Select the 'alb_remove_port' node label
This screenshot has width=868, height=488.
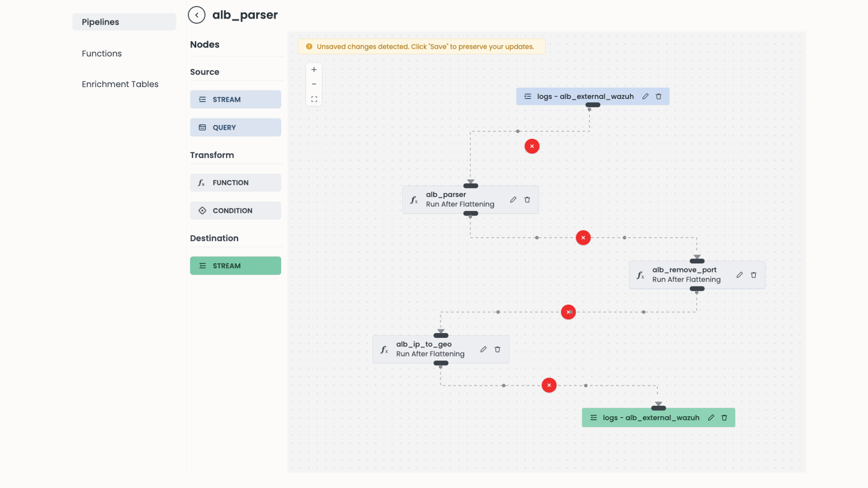684,270
